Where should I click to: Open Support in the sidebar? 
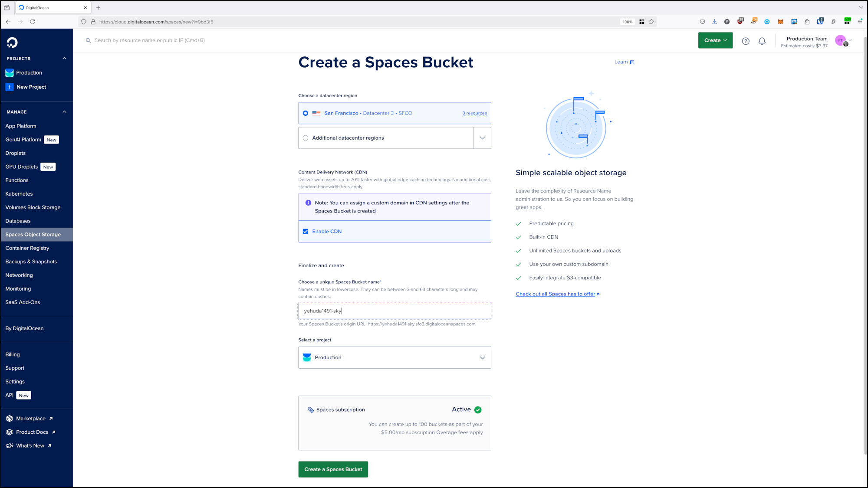point(15,368)
